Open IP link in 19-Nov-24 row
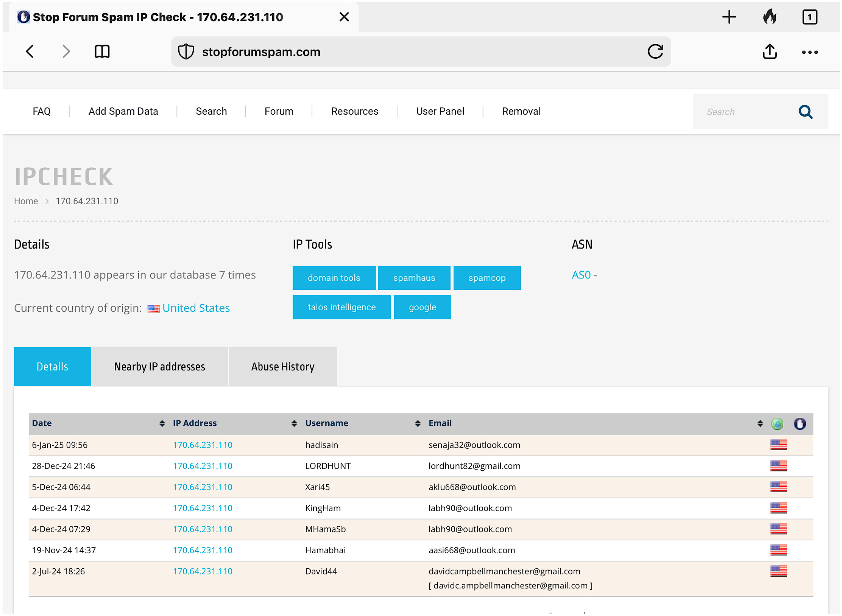The image size is (842, 616). 203,550
